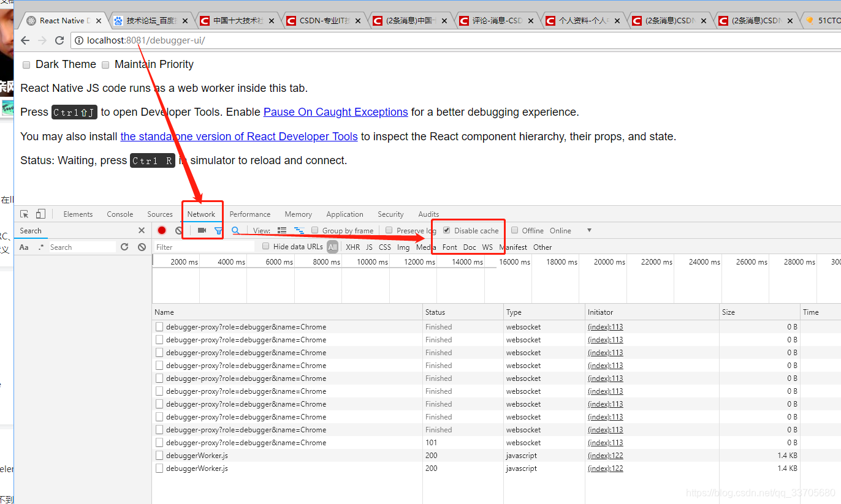This screenshot has width=841, height=504.
Task: Toggle the overview waterfall view icon
Action: [x=299, y=231]
